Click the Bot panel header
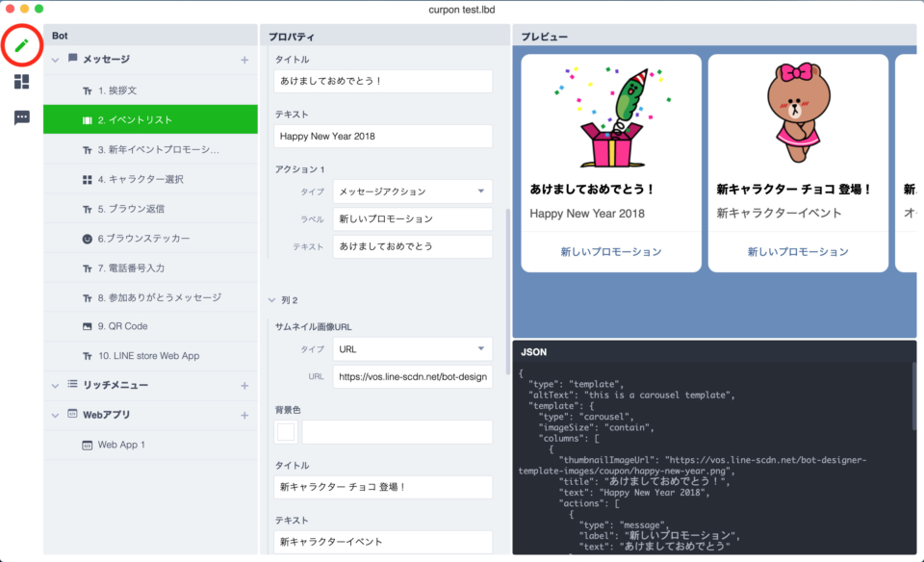The image size is (924, 562). tap(150, 36)
